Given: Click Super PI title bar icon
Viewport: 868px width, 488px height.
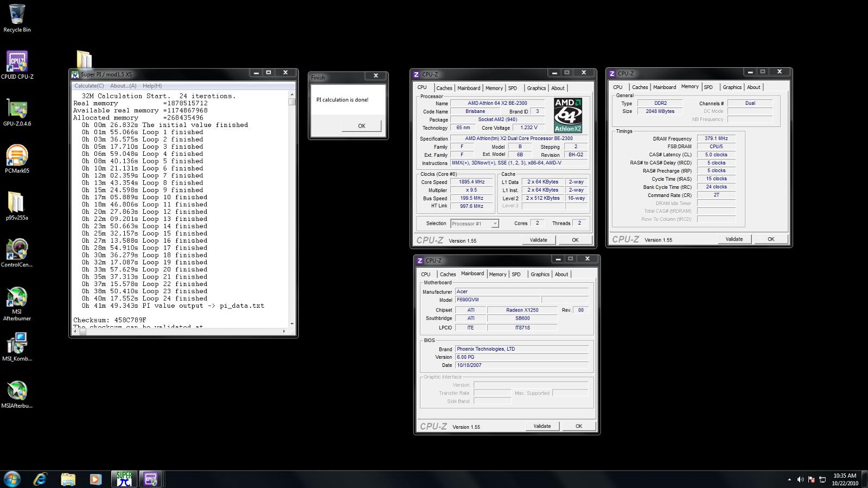Looking at the screenshot, I should click(x=75, y=74).
